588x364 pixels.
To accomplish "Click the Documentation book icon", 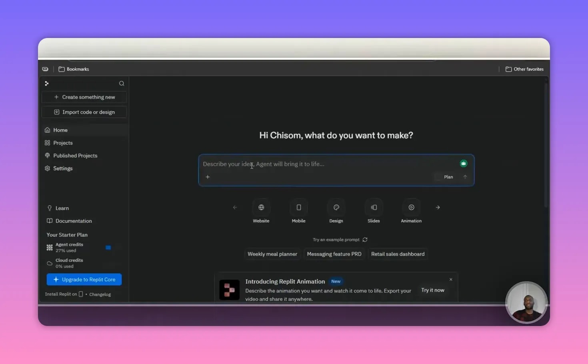I will click(x=50, y=221).
